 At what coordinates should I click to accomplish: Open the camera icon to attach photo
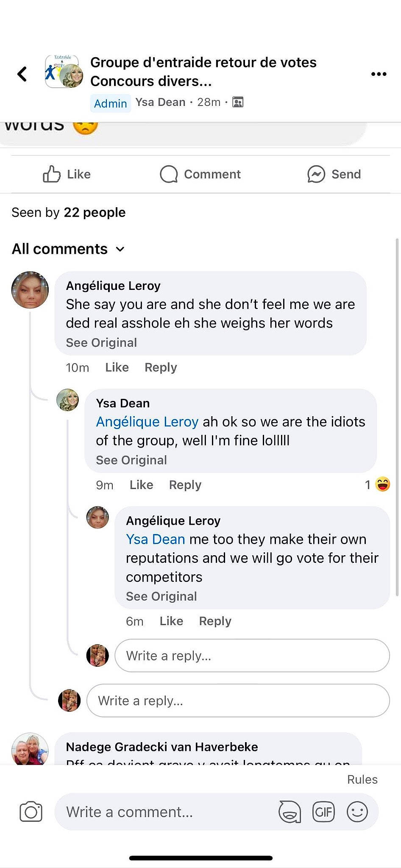(x=31, y=812)
